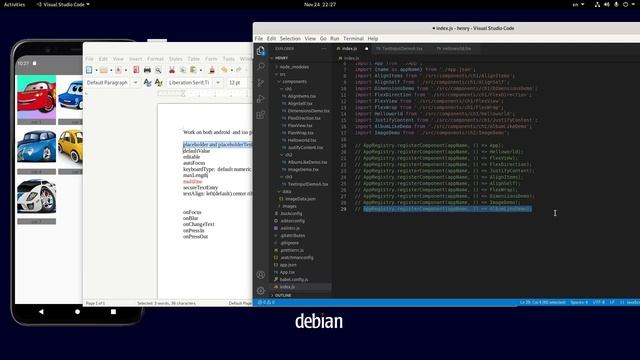Tap the Android Home button on the emulator
The height and width of the screenshot is (360, 640).
pos(78,311)
